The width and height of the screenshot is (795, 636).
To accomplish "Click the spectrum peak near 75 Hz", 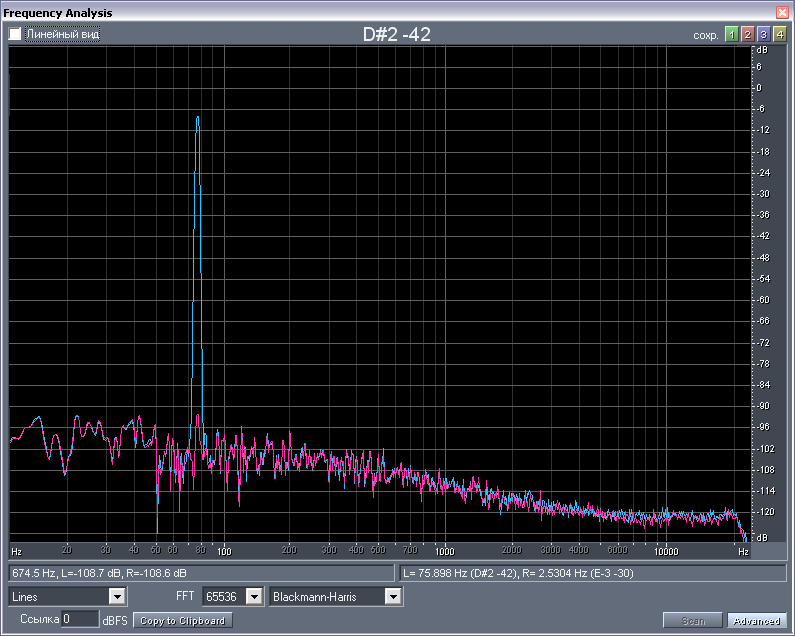I will tap(198, 118).
